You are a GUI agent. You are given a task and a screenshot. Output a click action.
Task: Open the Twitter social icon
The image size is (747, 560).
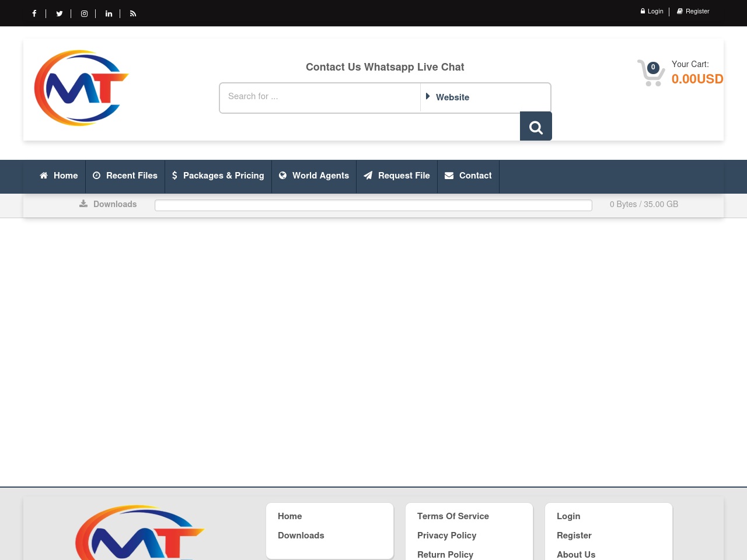(60, 13)
